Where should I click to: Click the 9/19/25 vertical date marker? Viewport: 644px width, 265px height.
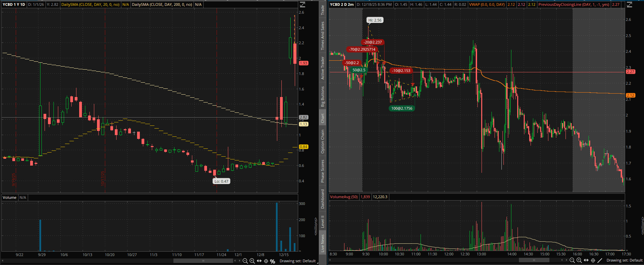click(x=14, y=179)
